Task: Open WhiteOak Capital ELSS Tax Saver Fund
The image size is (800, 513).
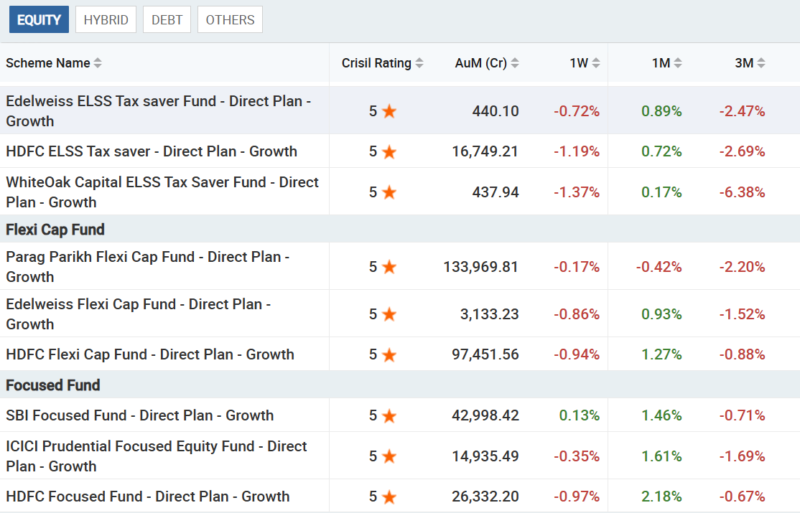Action: point(162,192)
